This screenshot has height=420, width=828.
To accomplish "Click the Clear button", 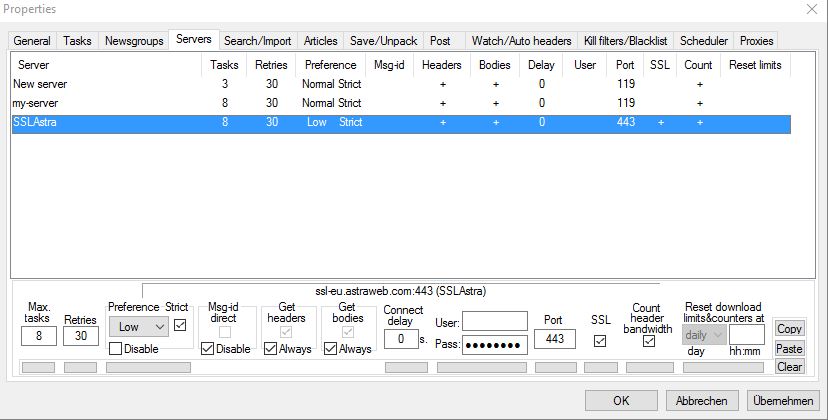I will [x=789, y=366].
